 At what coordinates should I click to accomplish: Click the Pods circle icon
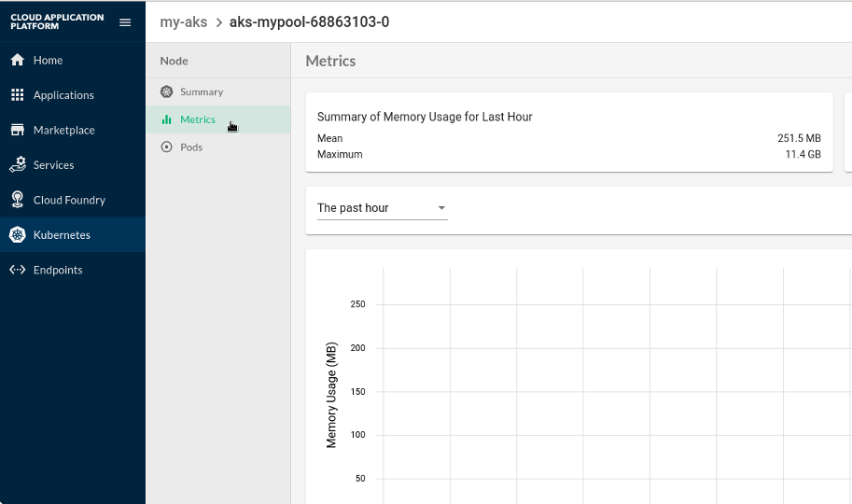tap(166, 147)
